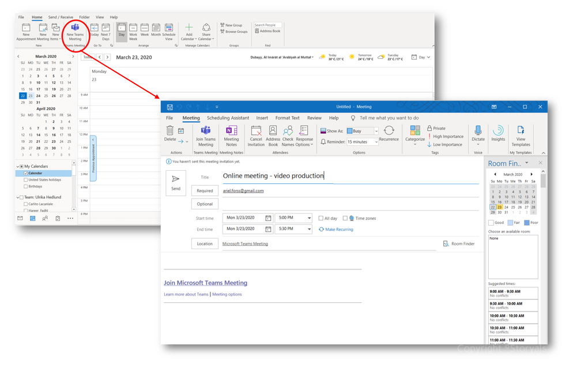
Task: Click Learn more about Teams link
Action: click(186, 294)
